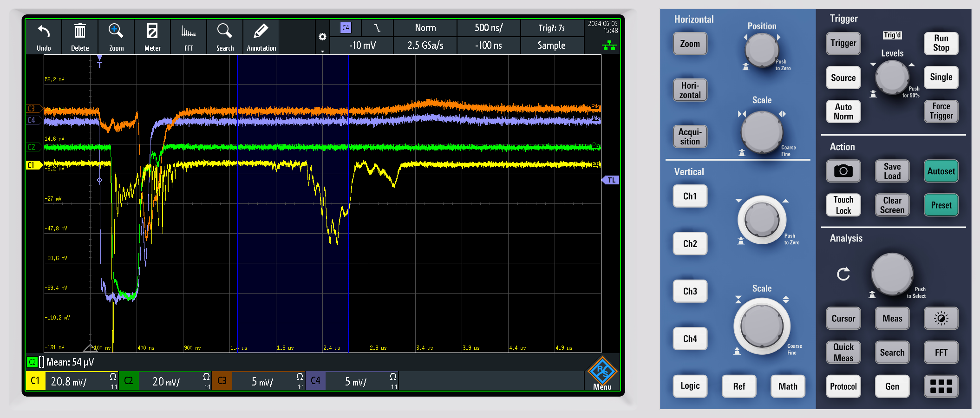Open the 500 ns/ timebase setting

(x=488, y=28)
